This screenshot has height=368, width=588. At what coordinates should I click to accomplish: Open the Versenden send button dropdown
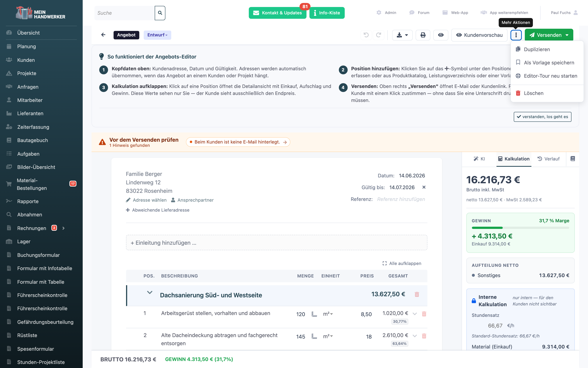pyautogui.click(x=567, y=35)
